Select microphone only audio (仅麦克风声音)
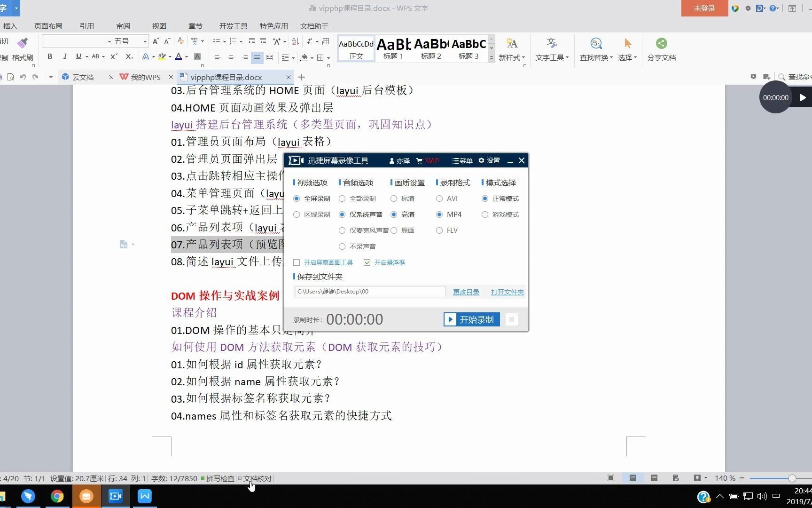This screenshot has width=812, height=508. (342, 230)
